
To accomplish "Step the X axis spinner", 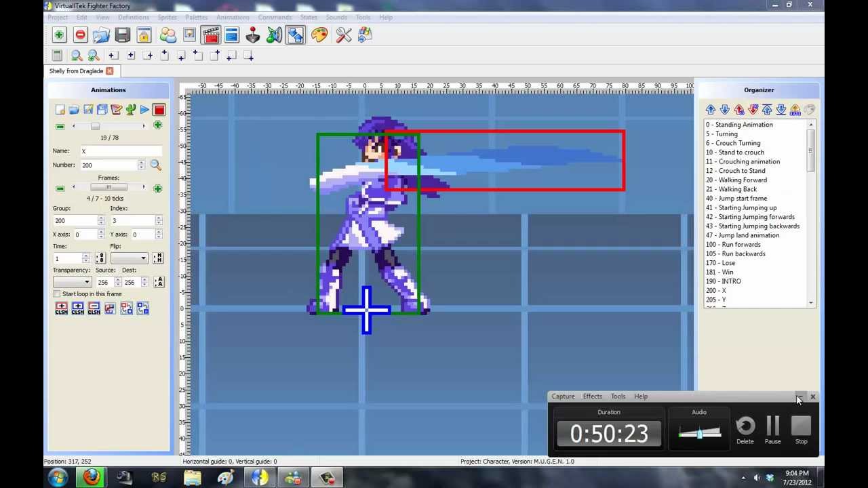I will [x=101, y=235].
